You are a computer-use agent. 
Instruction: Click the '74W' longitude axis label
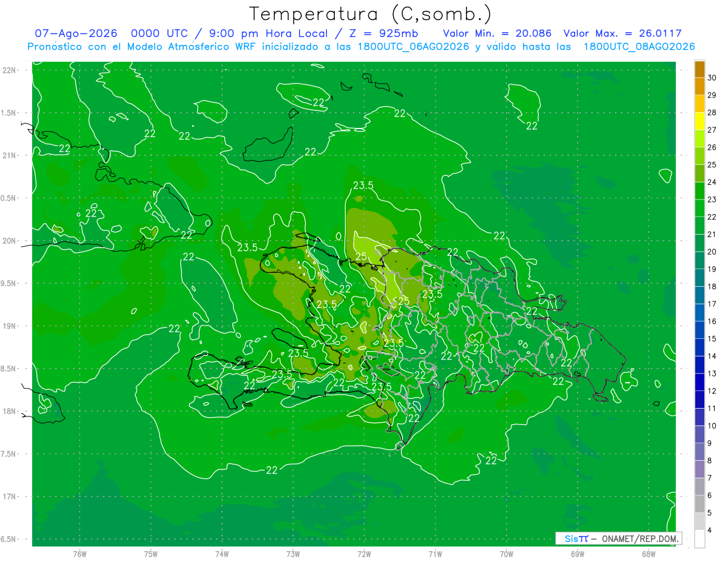tap(221, 554)
